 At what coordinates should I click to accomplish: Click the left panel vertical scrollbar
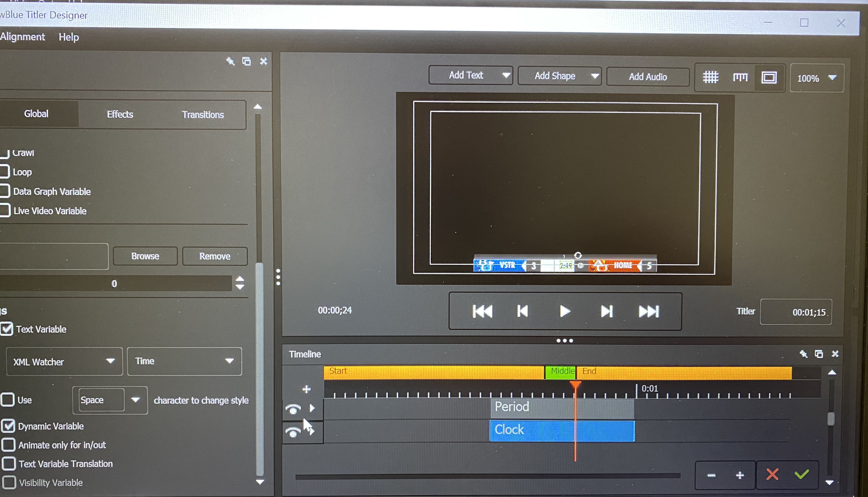[260, 369]
